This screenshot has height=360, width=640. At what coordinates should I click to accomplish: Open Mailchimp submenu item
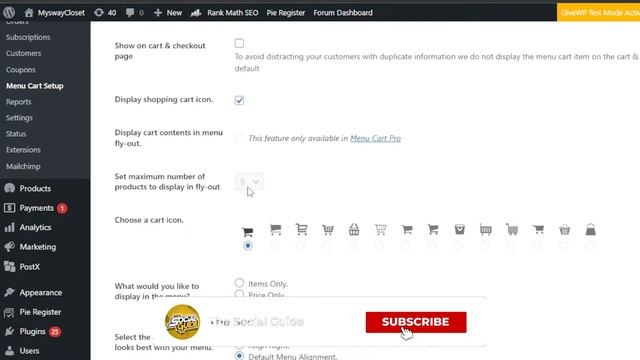(x=23, y=166)
